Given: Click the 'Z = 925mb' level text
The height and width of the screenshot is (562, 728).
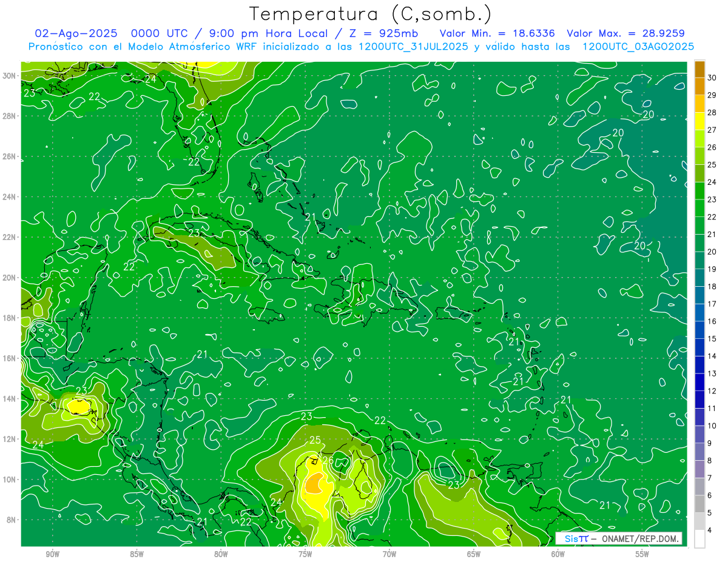Looking at the screenshot, I should (383, 33).
